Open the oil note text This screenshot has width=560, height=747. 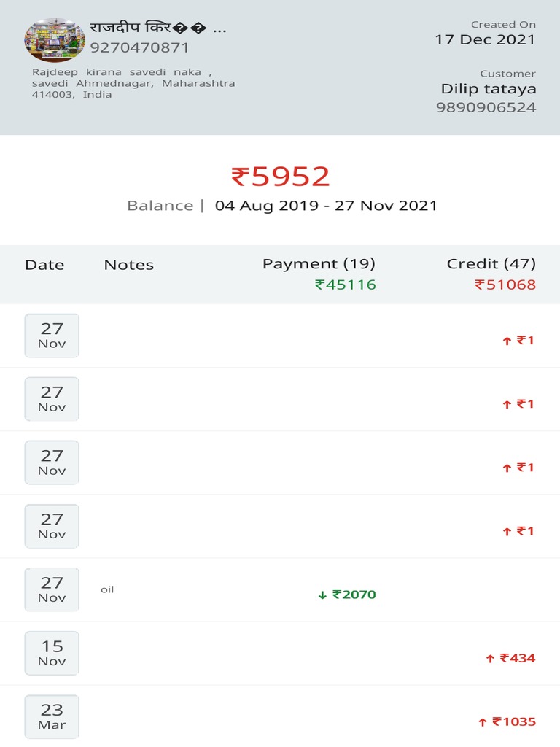point(107,589)
